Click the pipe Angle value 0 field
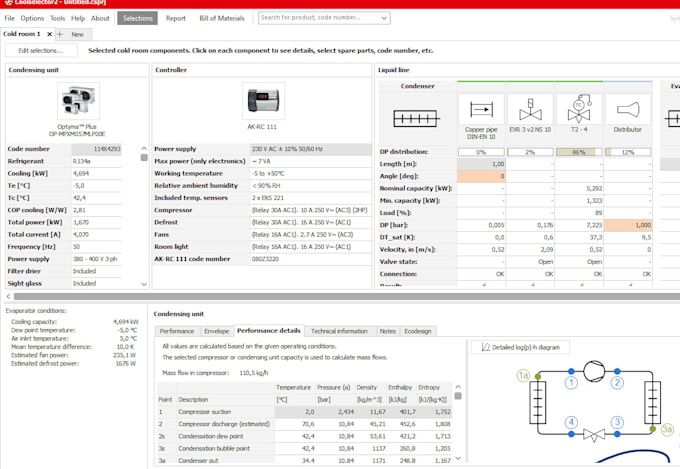 (x=481, y=176)
